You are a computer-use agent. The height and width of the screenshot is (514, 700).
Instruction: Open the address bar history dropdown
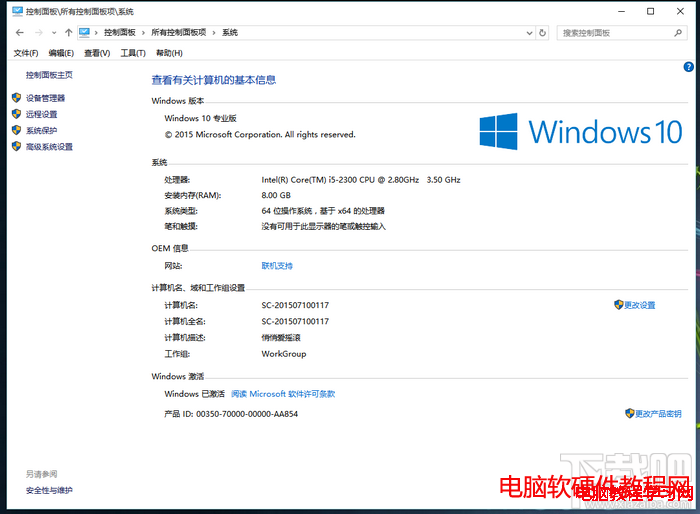click(x=529, y=33)
